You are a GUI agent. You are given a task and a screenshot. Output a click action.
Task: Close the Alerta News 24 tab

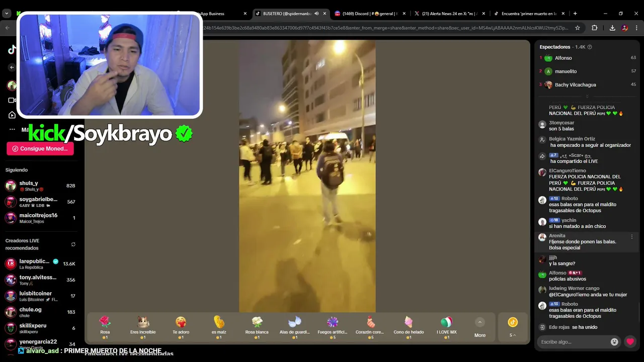[484, 14]
